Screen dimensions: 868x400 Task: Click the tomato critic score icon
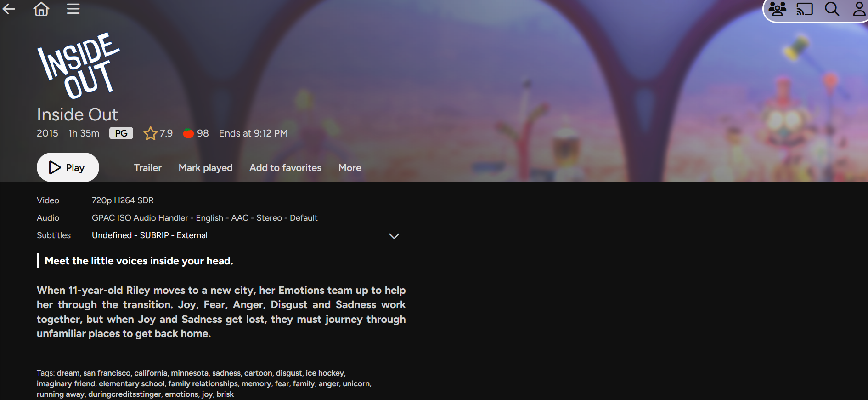pyautogui.click(x=188, y=133)
